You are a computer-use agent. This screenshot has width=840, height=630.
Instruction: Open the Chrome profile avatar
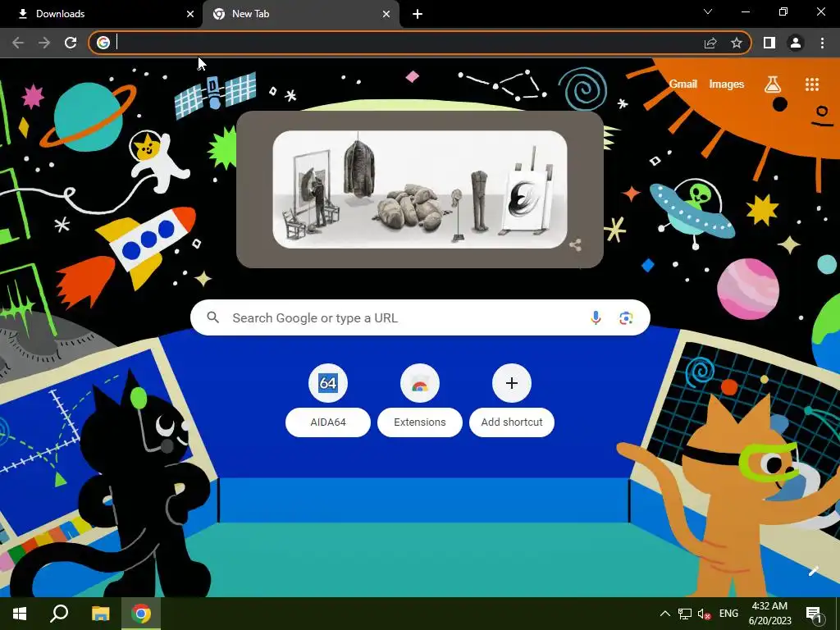click(x=796, y=43)
